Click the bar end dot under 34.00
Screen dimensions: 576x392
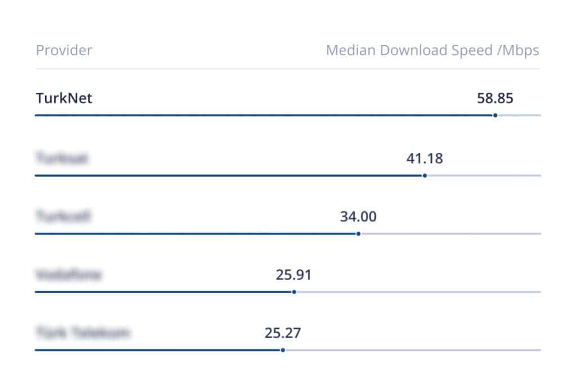pyautogui.click(x=358, y=233)
